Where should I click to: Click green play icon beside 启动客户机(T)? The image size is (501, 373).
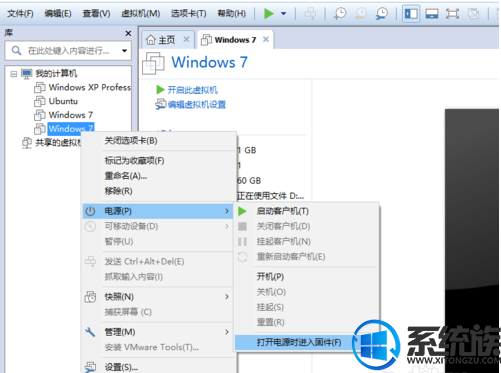(x=243, y=211)
